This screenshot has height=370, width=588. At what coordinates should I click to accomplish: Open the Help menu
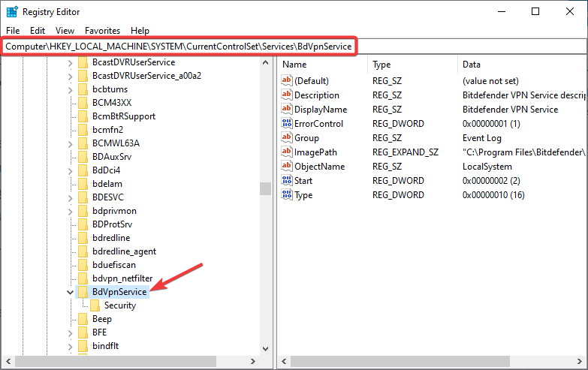pyautogui.click(x=140, y=30)
